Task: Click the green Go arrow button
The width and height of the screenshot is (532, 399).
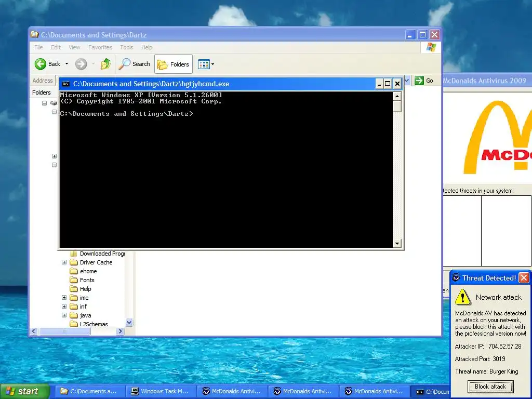Action: tap(419, 81)
